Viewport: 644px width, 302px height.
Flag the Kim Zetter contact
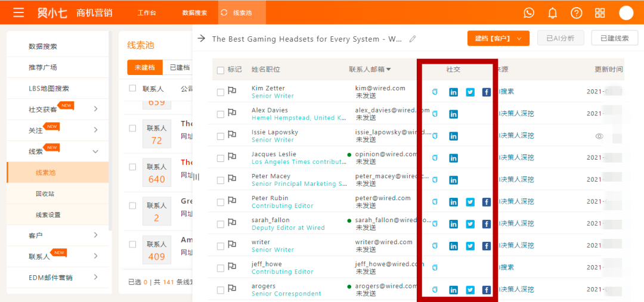click(232, 91)
